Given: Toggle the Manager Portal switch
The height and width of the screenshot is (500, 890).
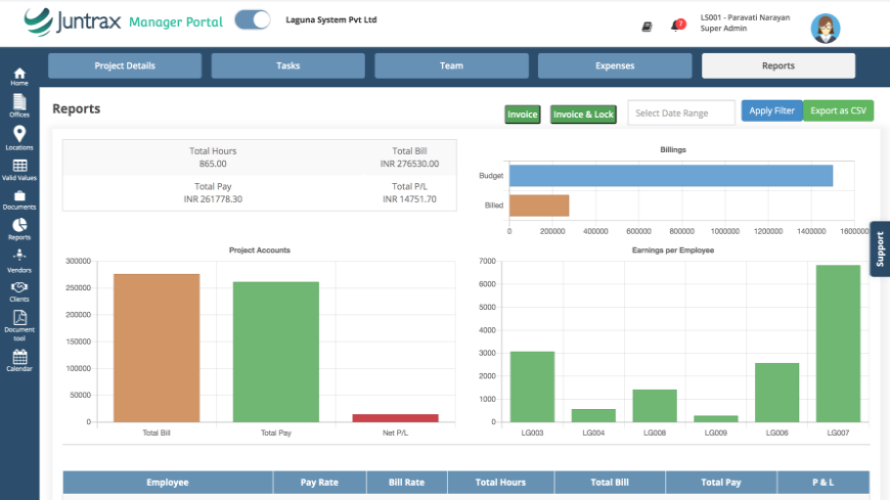Looking at the screenshot, I should pos(253,20).
